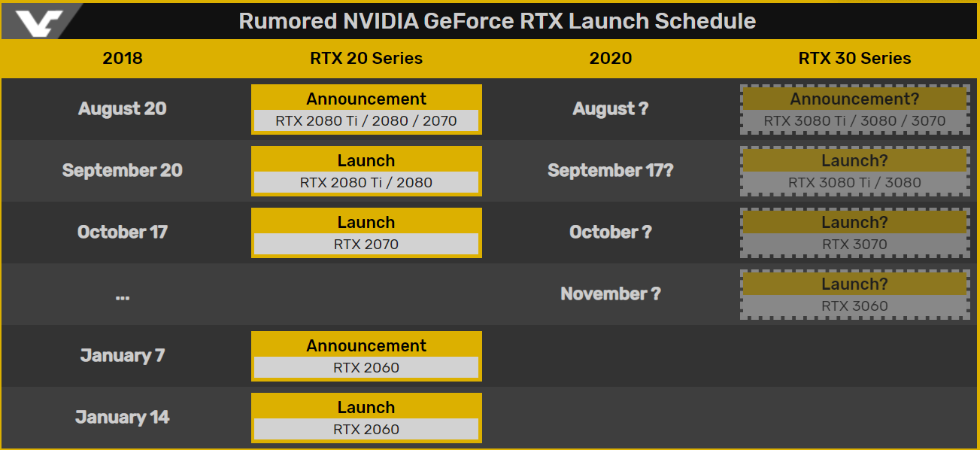Click the dashed RTX 3080 Ti / 3080 launch box
Image resolution: width=980 pixels, height=450 pixels.
pos(854,171)
